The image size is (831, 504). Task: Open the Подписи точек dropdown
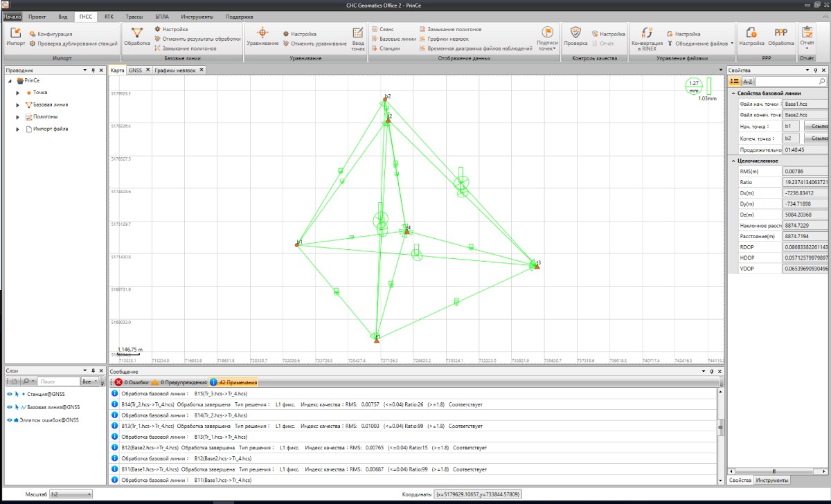click(547, 38)
